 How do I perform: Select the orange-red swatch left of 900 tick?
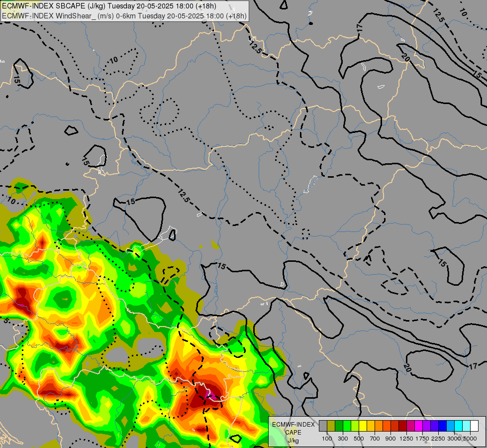point(387,426)
